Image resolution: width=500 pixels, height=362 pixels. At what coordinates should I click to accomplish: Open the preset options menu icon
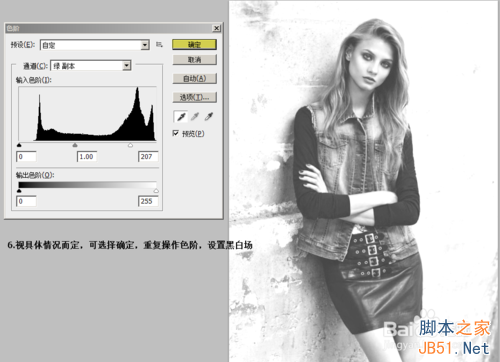pyautogui.click(x=160, y=45)
